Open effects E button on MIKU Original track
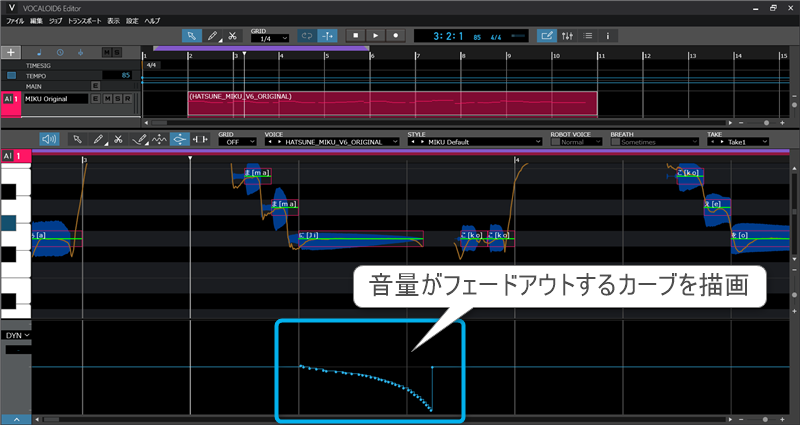 pos(95,98)
